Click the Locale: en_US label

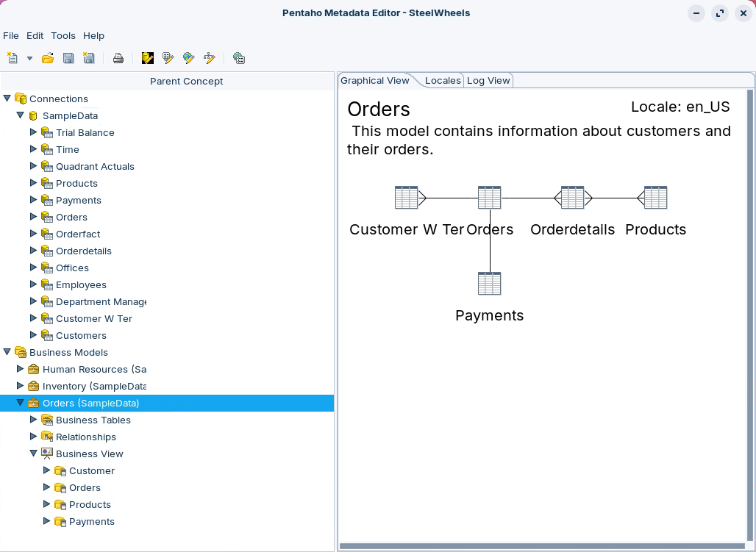pos(680,107)
